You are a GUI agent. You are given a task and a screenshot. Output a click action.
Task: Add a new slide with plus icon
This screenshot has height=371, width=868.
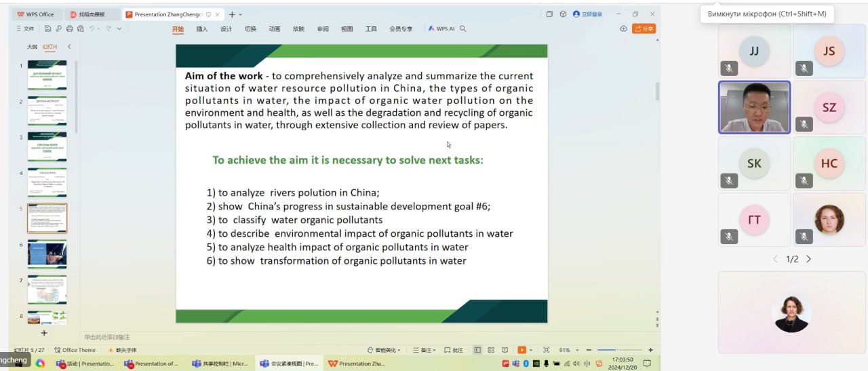coord(44,333)
